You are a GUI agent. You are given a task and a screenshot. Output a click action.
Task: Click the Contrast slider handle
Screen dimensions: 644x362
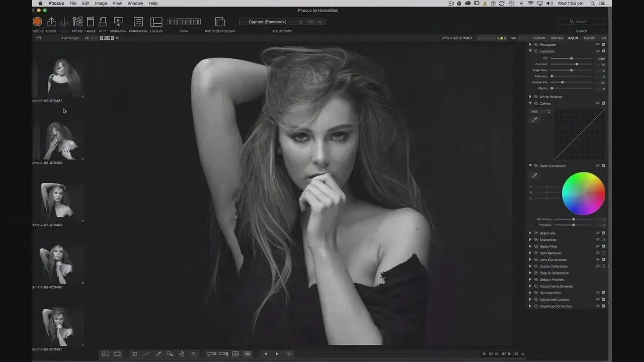pyautogui.click(x=577, y=64)
